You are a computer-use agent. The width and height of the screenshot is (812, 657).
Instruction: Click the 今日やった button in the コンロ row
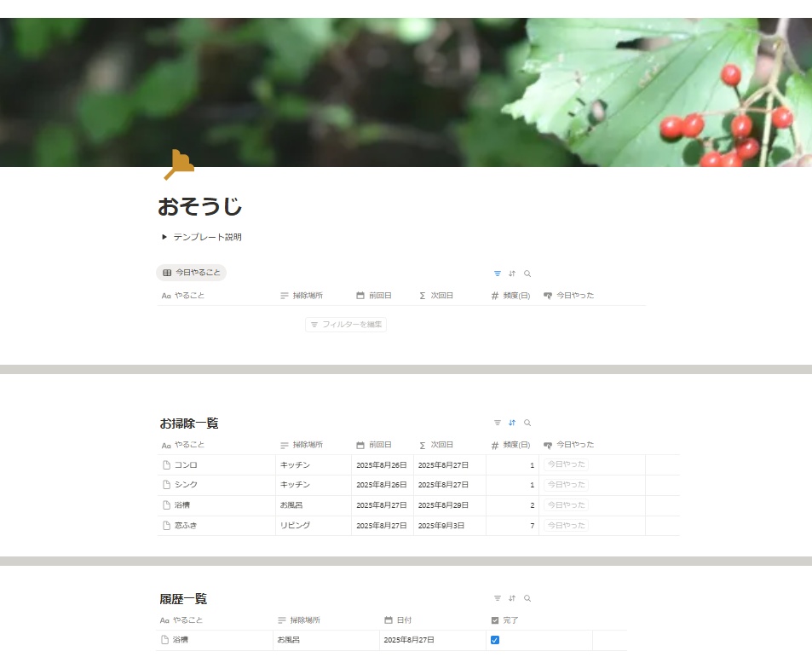(x=566, y=464)
